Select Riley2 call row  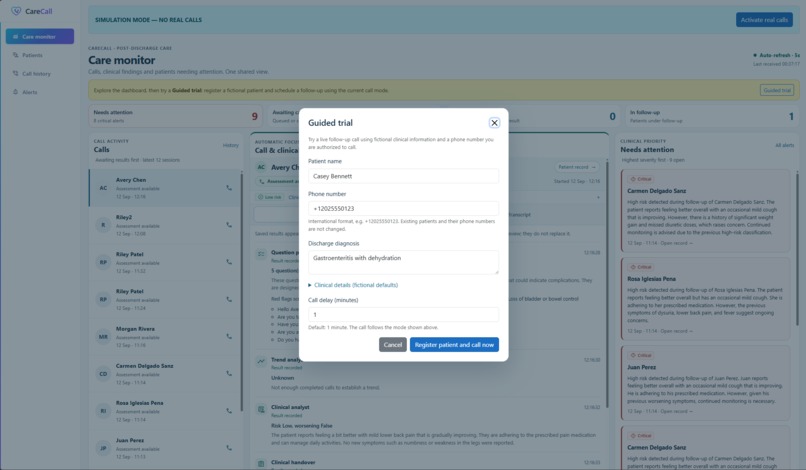(164, 225)
